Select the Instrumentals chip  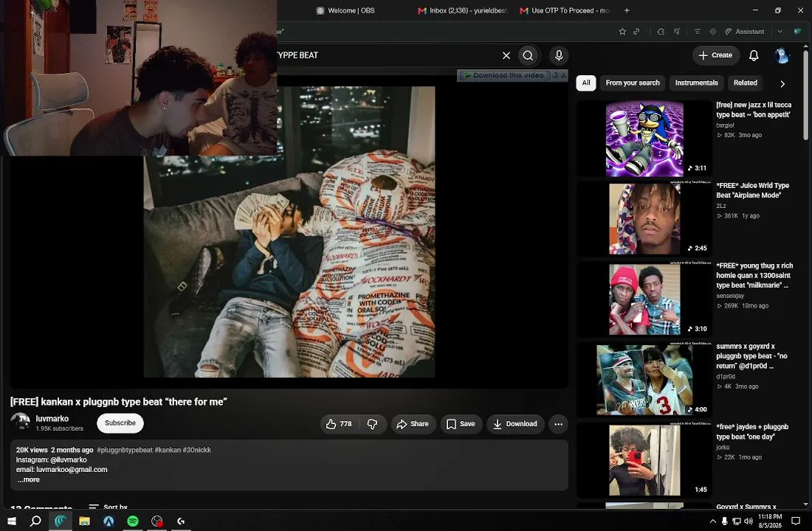(x=697, y=83)
